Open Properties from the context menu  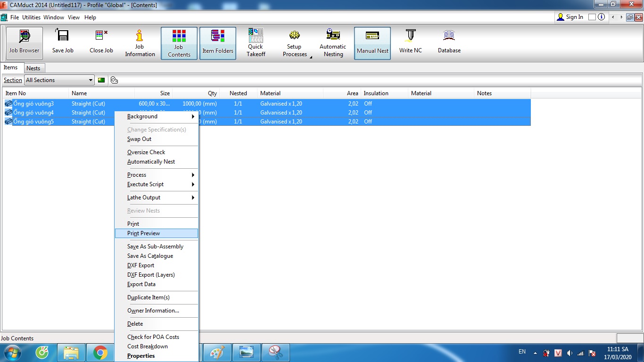(x=157, y=356)
